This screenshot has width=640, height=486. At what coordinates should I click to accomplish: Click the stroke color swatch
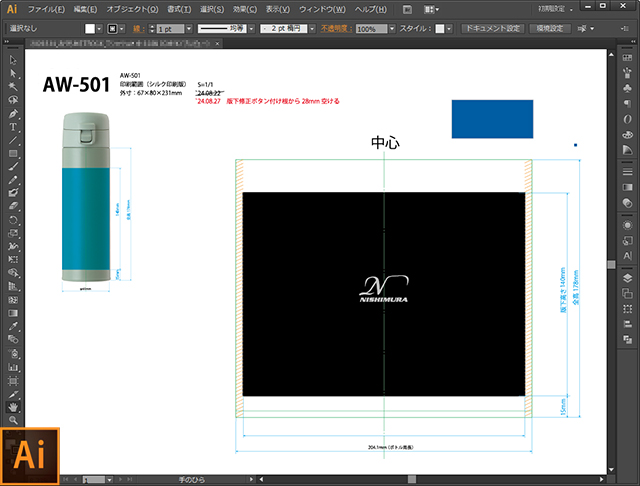click(112, 29)
